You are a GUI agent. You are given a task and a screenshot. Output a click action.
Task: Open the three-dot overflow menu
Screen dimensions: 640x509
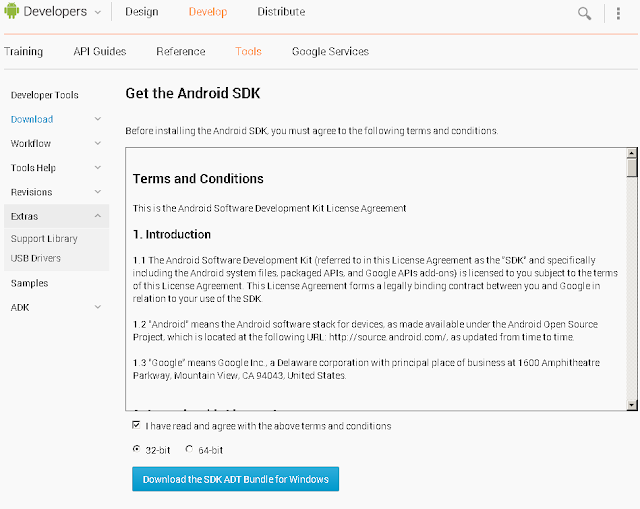618,13
